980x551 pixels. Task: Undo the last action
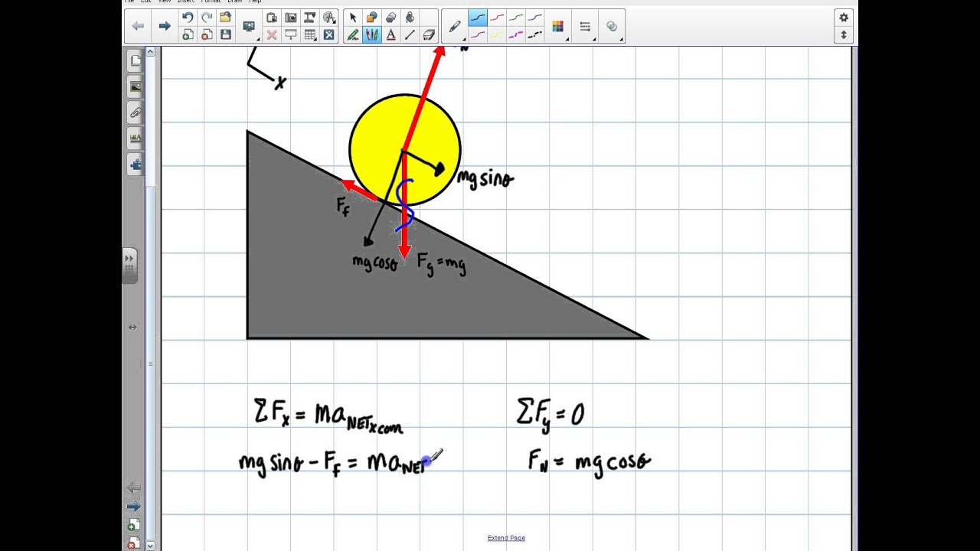tap(188, 18)
